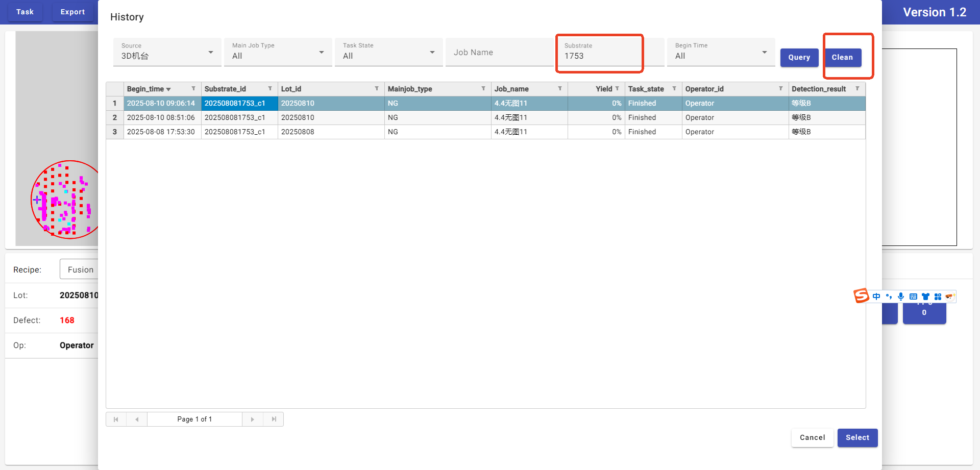Expand the Begin Time dropdown
This screenshot has height=470, width=980.
(x=764, y=53)
